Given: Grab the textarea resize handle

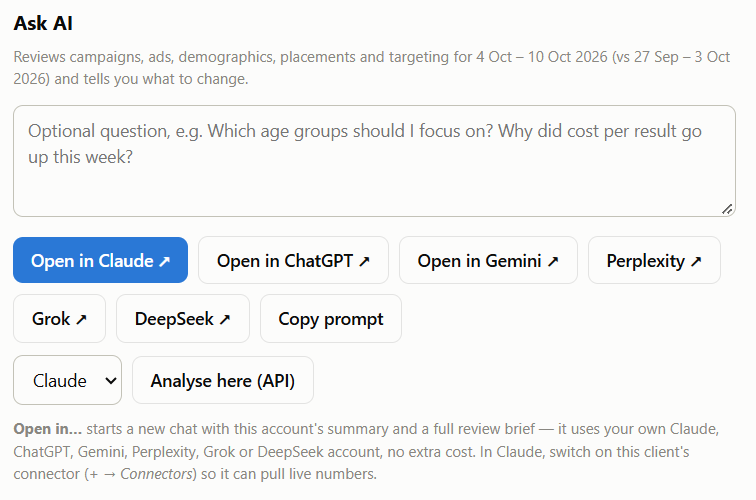Looking at the screenshot, I should point(727,209).
